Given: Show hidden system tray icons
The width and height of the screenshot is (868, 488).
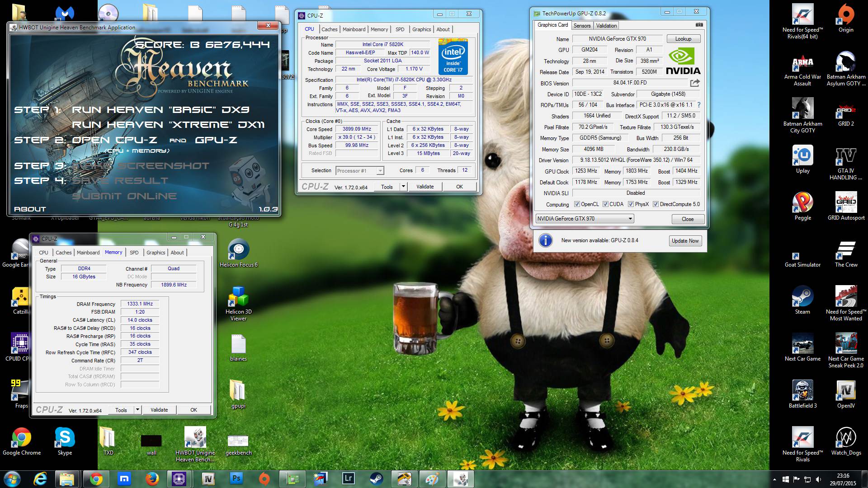Looking at the screenshot, I should coord(774,479).
